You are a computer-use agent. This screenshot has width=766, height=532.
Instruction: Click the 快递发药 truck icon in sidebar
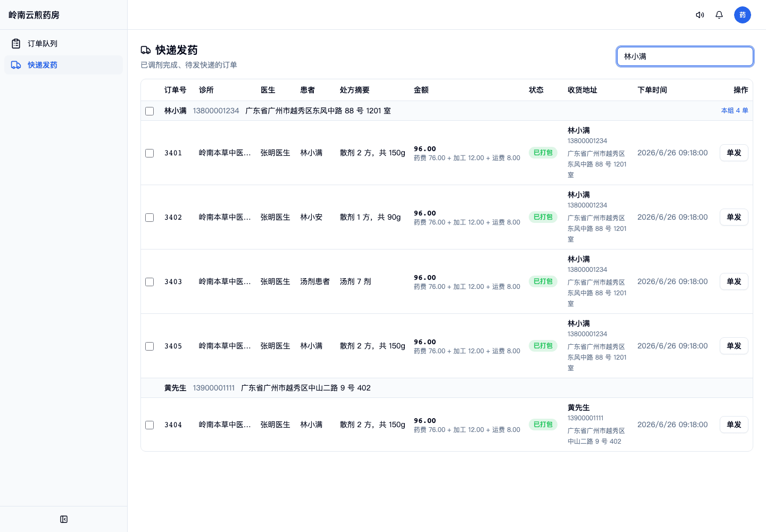(x=16, y=65)
